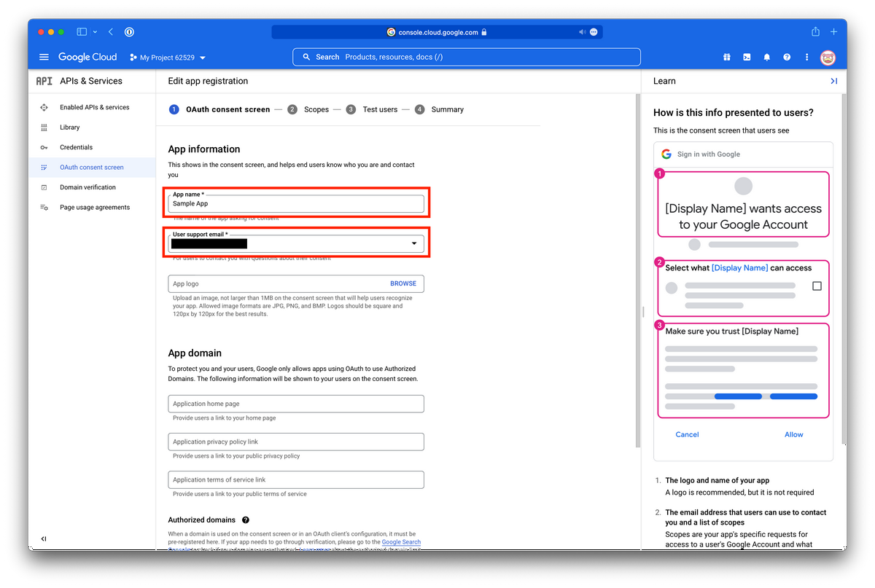Click the Enabled APIs & services icon
This screenshot has height=588, width=875.
click(44, 107)
